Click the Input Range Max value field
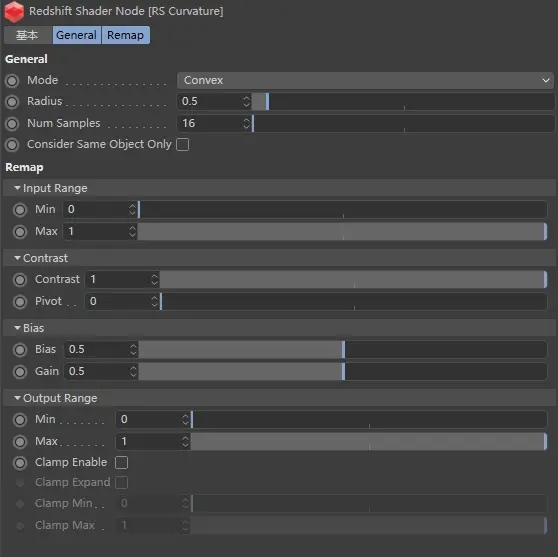This screenshot has width=558, height=557. pyautogui.click(x=96, y=232)
